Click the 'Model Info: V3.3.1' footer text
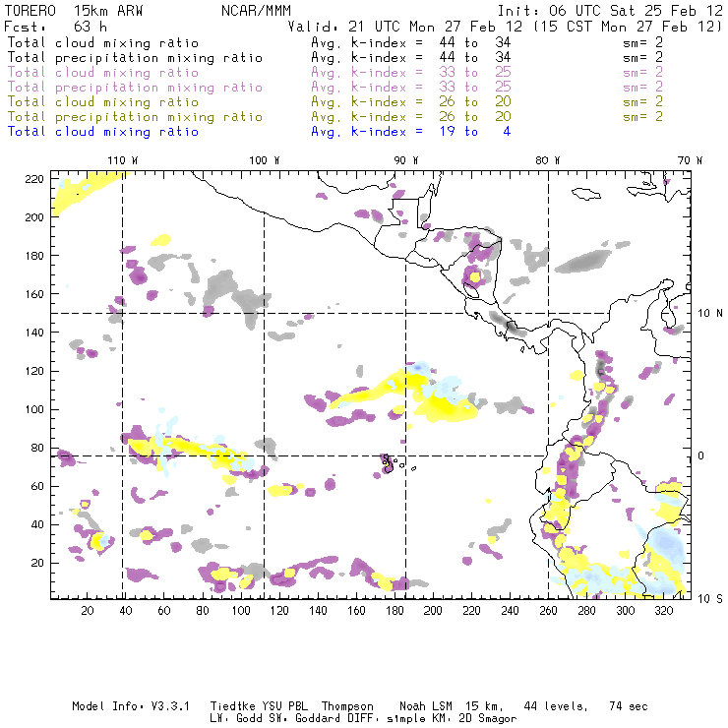728x728 pixels. tap(131, 706)
